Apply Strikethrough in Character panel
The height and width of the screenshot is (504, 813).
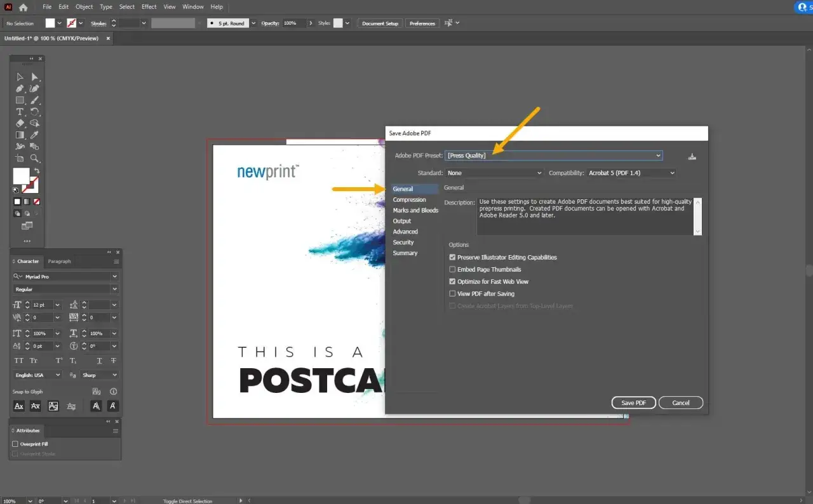click(x=114, y=361)
